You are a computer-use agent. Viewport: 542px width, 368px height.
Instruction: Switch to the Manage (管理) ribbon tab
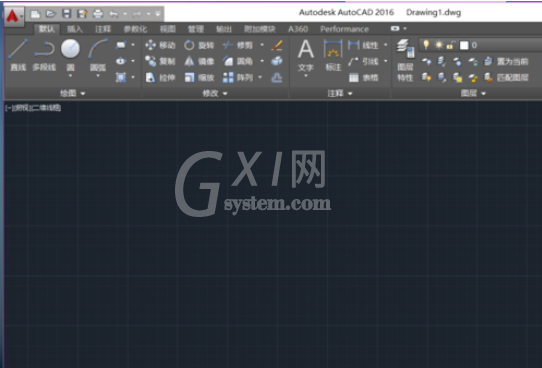pyautogui.click(x=196, y=29)
